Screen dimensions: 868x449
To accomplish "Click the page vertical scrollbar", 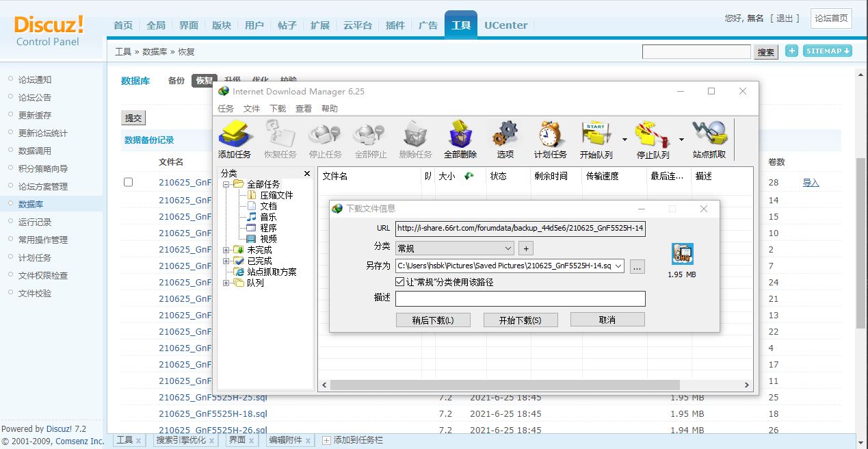I will [x=861, y=243].
